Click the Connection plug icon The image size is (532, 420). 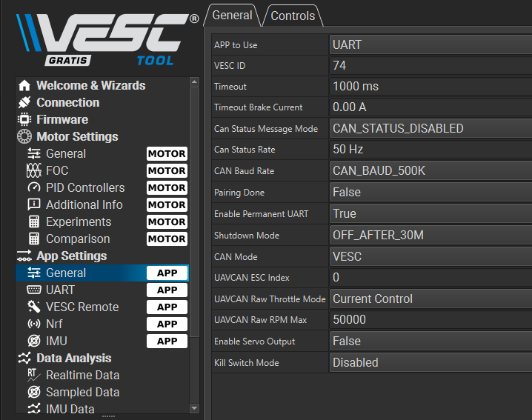pyautogui.click(x=24, y=102)
